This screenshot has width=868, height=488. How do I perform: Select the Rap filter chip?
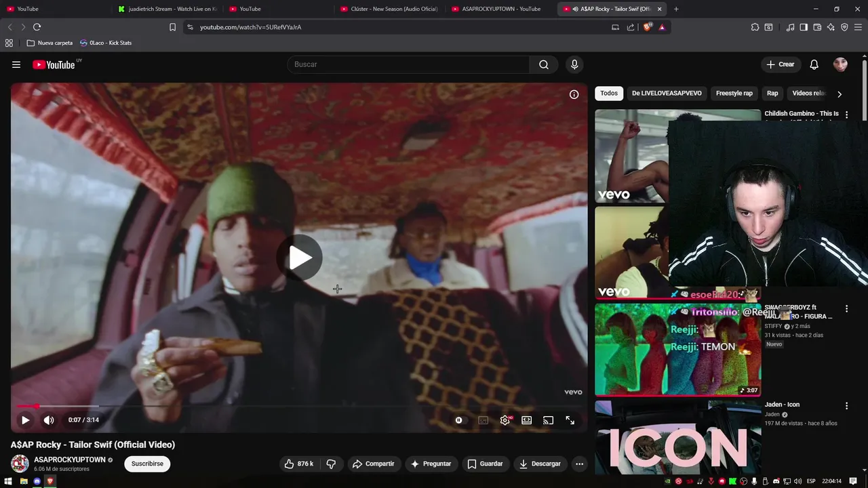(x=772, y=94)
